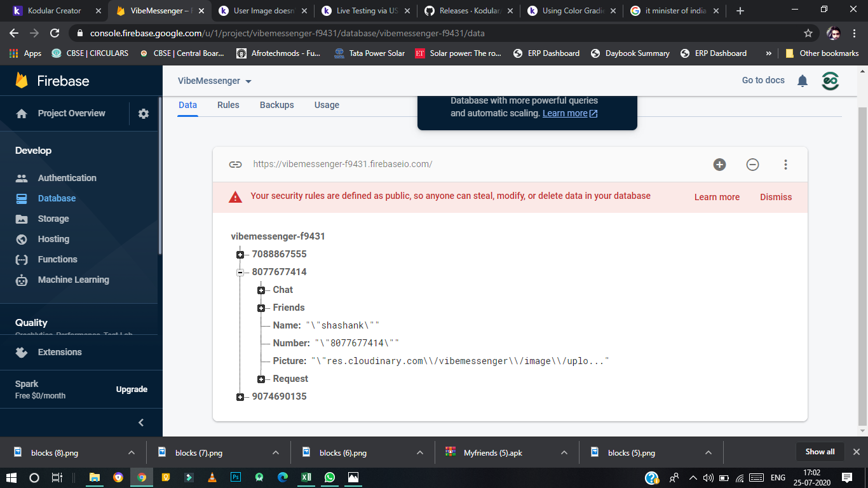Expand the Friends node
The height and width of the screenshot is (488, 868).
click(261, 308)
